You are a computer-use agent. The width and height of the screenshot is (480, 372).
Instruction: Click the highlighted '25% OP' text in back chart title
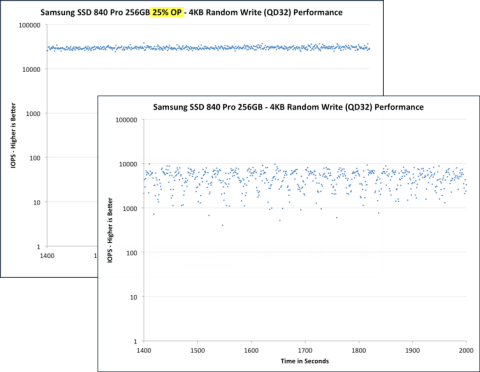click(x=167, y=13)
